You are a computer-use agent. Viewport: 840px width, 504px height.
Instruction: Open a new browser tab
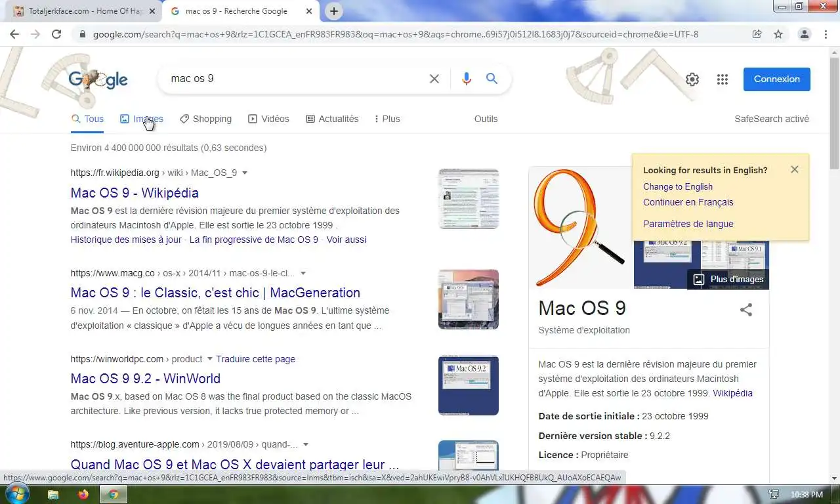(334, 11)
